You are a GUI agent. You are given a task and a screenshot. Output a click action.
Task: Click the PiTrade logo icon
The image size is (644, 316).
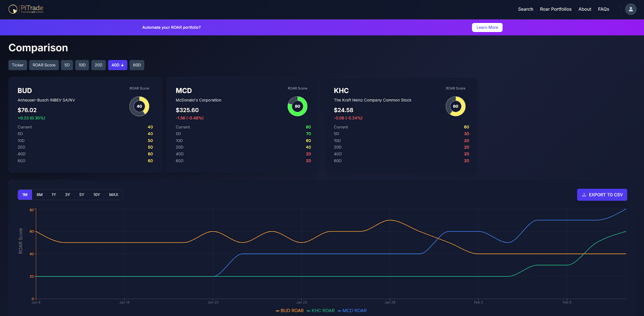click(x=13, y=9)
